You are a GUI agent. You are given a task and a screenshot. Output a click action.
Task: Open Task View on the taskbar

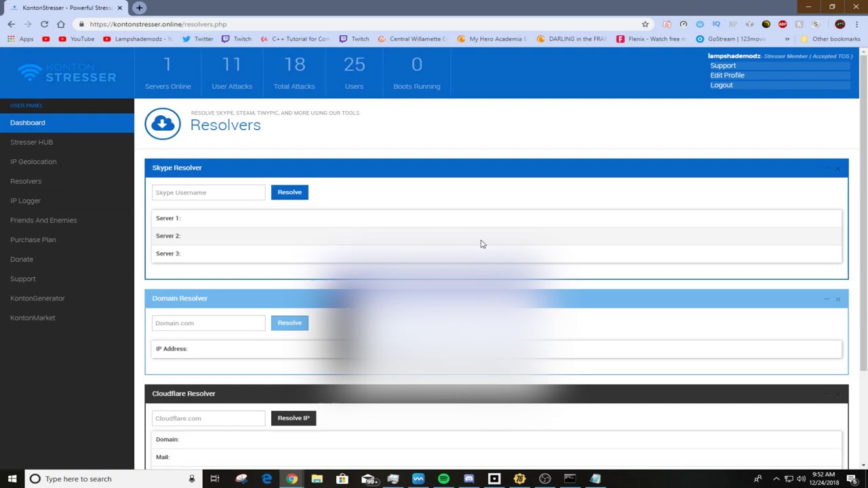click(214, 479)
